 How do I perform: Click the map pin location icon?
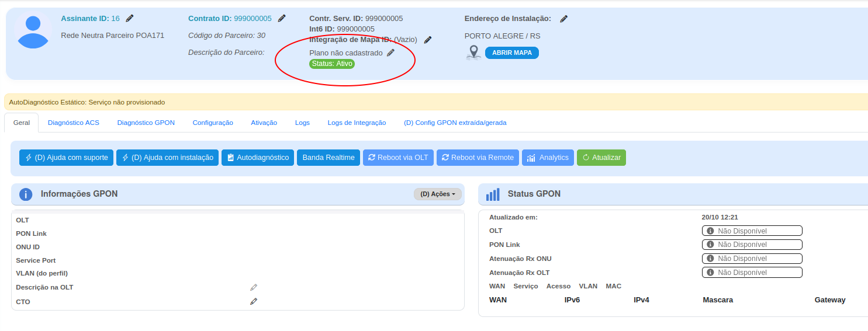pos(473,53)
